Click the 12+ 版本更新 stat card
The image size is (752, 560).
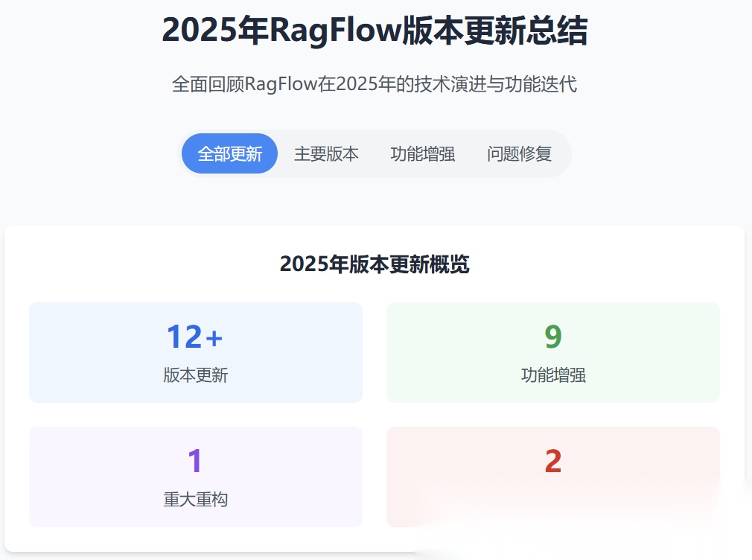[196, 352]
